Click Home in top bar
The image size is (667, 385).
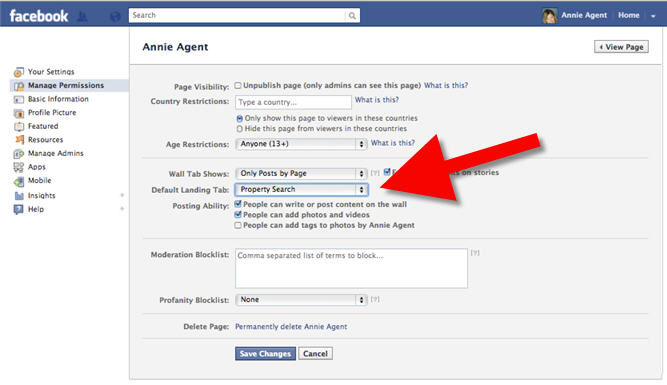(x=628, y=15)
